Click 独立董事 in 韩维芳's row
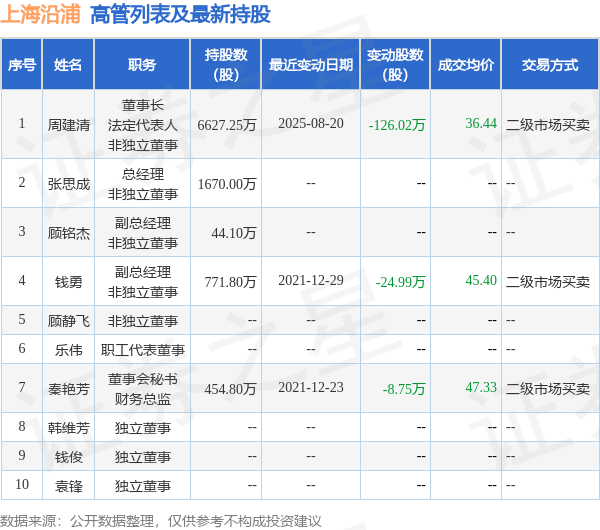 (143, 428)
